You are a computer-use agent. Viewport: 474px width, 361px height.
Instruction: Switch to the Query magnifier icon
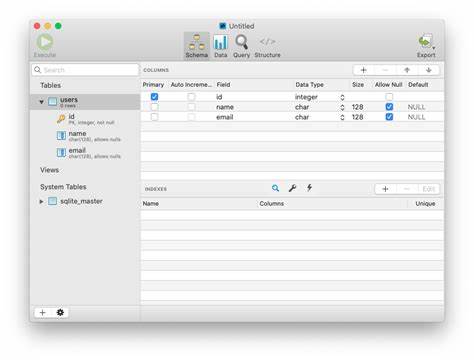[241, 42]
